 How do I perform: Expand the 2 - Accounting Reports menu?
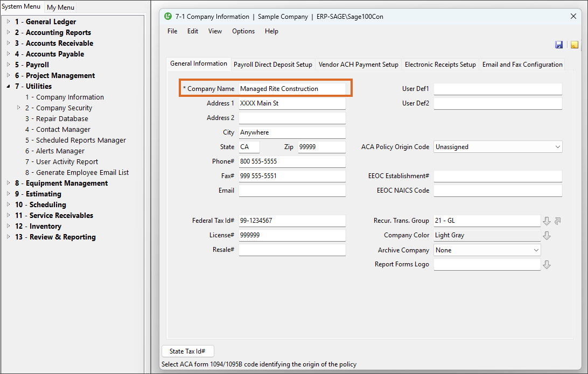pos(8,32)
